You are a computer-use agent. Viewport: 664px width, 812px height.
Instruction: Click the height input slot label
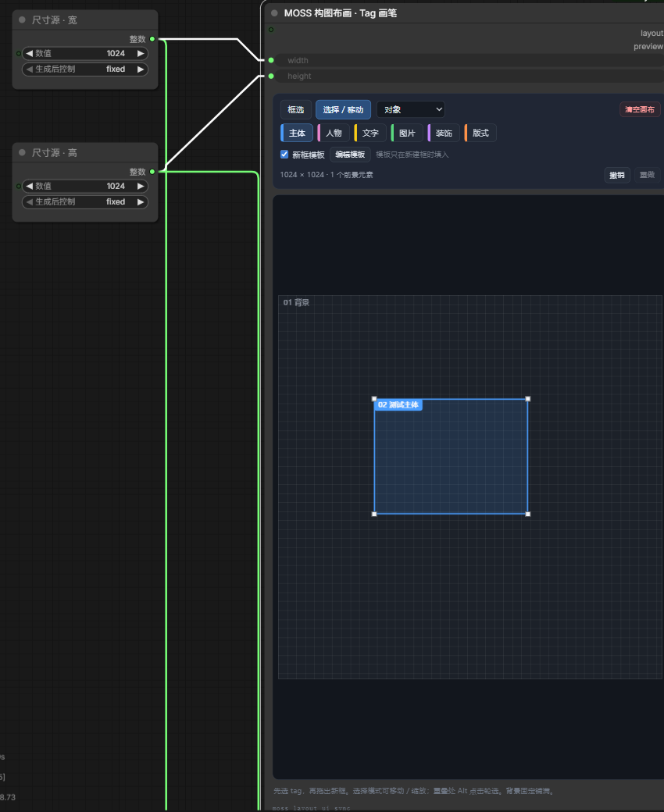pyautogui.click(x=299, y=77)
